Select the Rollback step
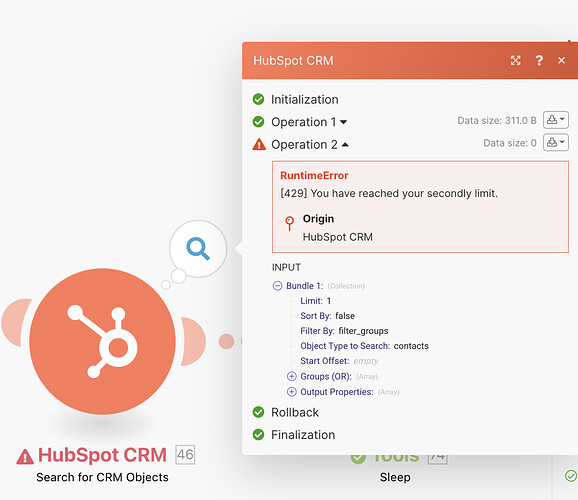 (x=295, y=412)
